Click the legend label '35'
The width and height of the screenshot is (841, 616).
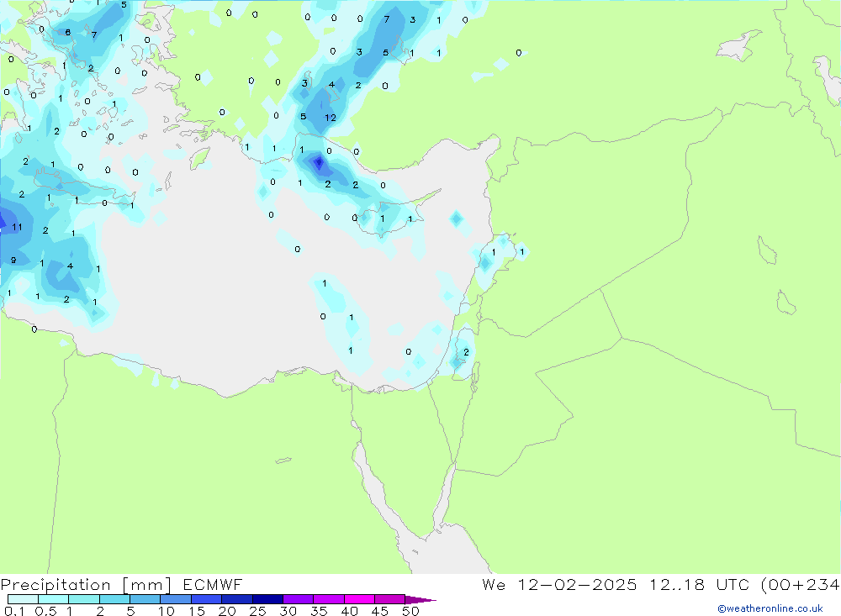click(319, 611)
